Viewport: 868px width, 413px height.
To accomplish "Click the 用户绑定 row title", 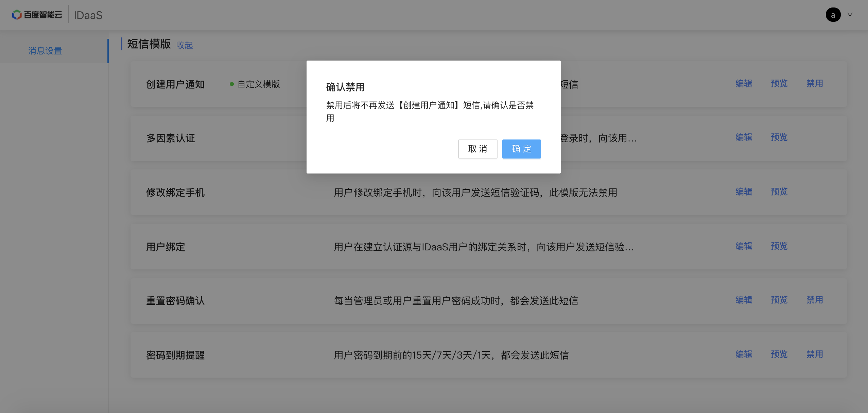I will coord(166,247).
